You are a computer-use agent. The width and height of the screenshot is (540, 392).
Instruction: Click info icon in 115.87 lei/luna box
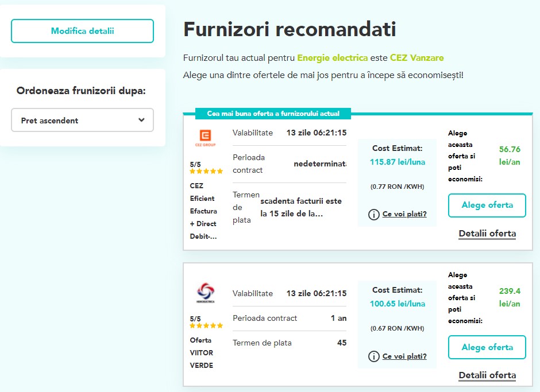pos(373,215)
